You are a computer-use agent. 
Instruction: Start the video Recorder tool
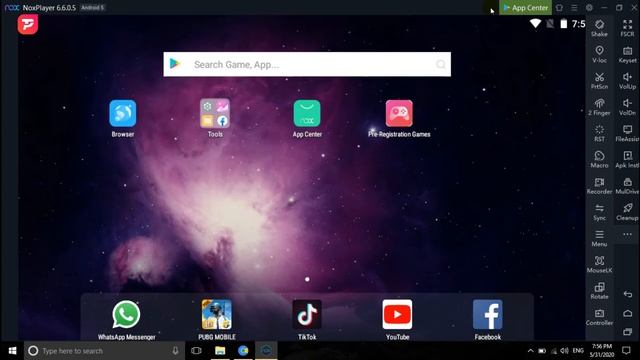pos(599,186)
